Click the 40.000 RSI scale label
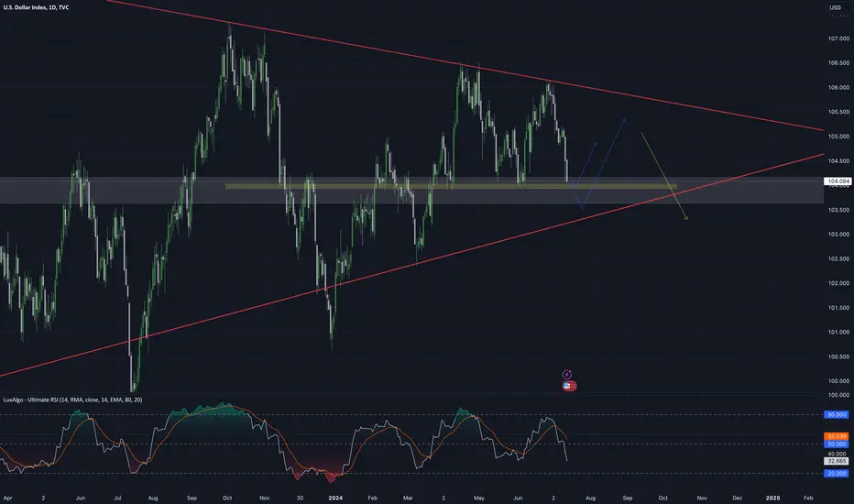The width and height of the screenshot is (854, 504). 838,454
